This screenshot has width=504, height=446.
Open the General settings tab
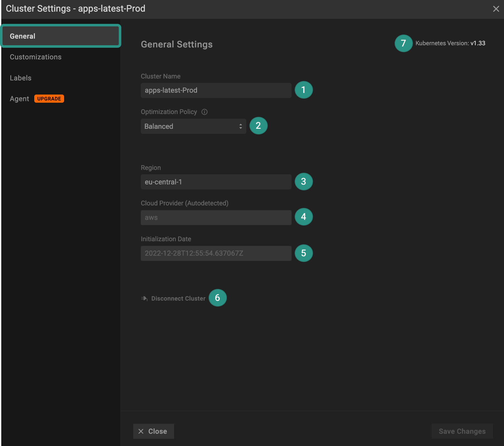pos(61,36)
